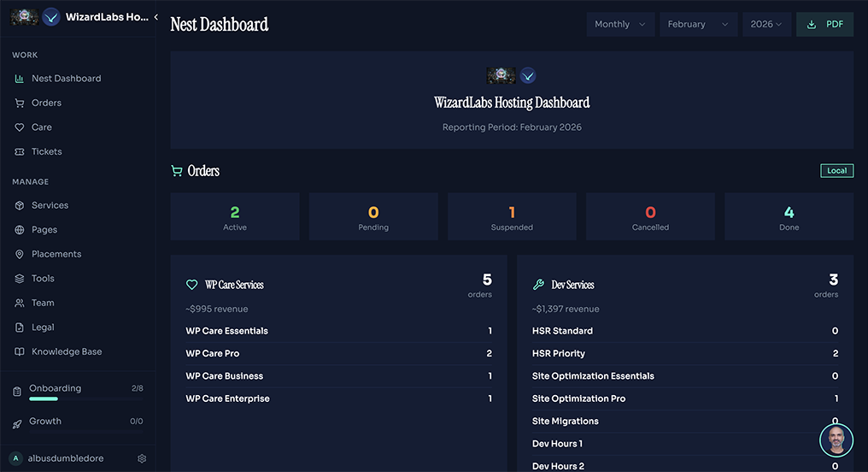Open the Team menu item
This screenshot has width=868, height=472.
point(43,303)
